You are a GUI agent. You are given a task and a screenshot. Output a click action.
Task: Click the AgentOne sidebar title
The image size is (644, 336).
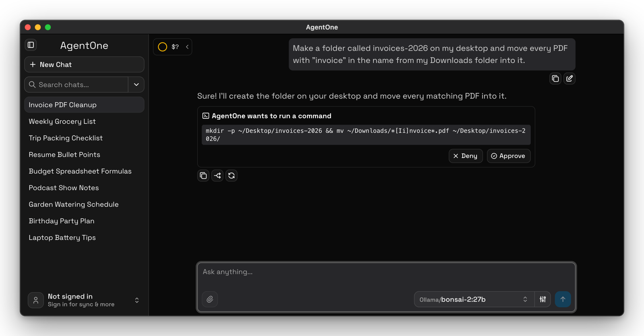(x=84, y=45)
